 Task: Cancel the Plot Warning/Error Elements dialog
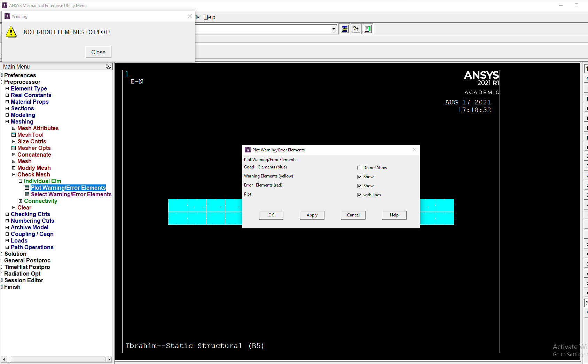point(353,215)
